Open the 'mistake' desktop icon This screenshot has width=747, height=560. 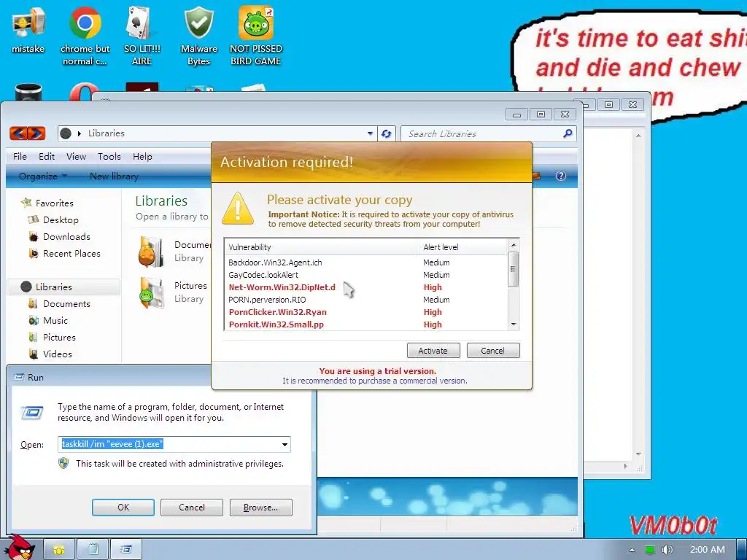(28, 28)
